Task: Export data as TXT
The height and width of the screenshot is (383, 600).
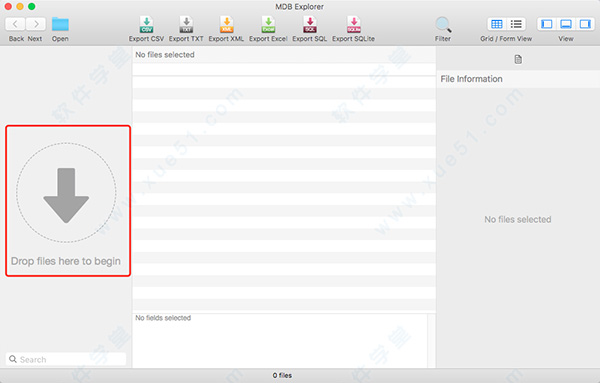Action: click(x=186, y=24)
